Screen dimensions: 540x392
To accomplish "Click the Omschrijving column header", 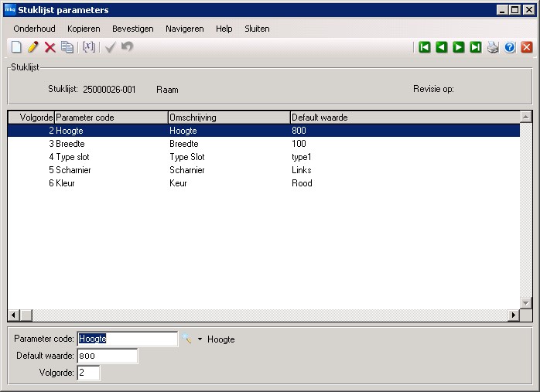I will [x=229, y=118].
